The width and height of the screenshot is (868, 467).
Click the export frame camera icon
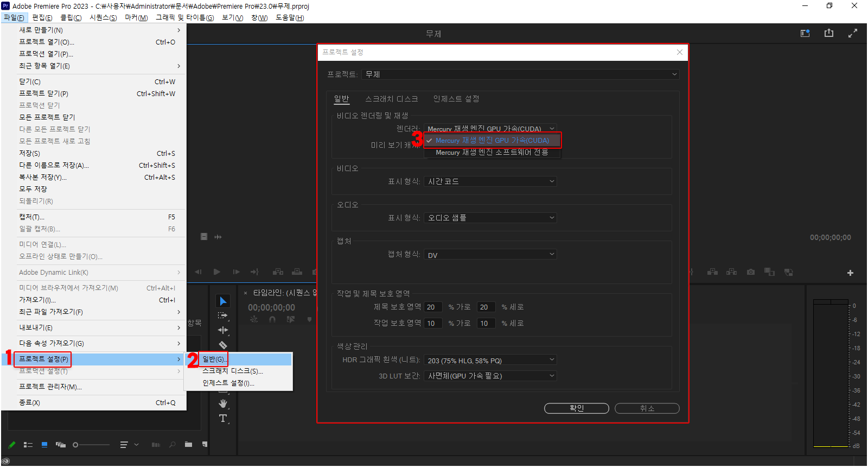[751, 272]
